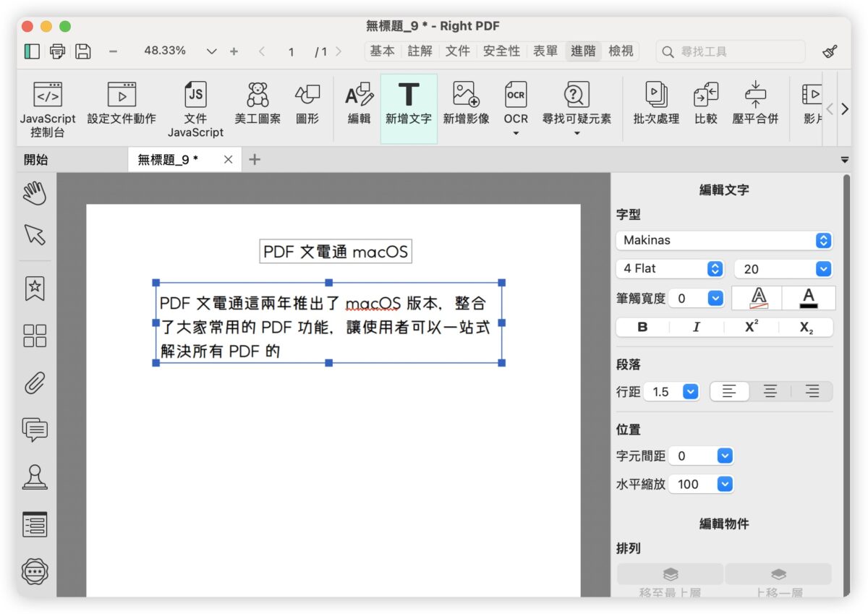The height and width of the screenshot is (614, 868).
Task: Select the arrow selection tool
Action: click(x=35, y=234)
